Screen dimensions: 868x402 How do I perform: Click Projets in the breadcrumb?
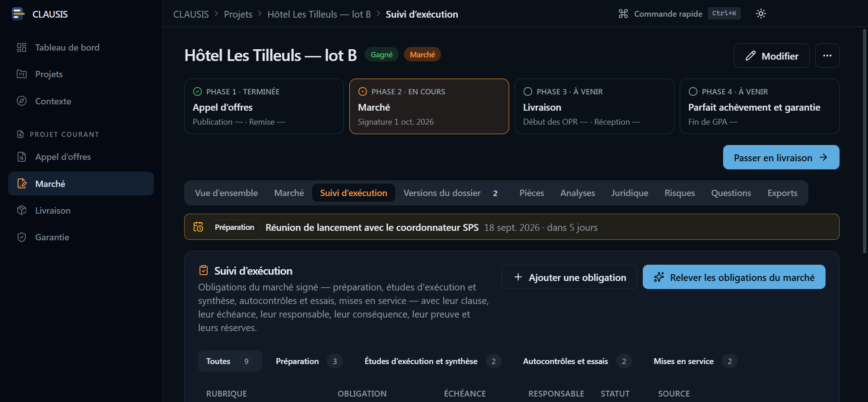pyautogui.click(x=238, y=14)
